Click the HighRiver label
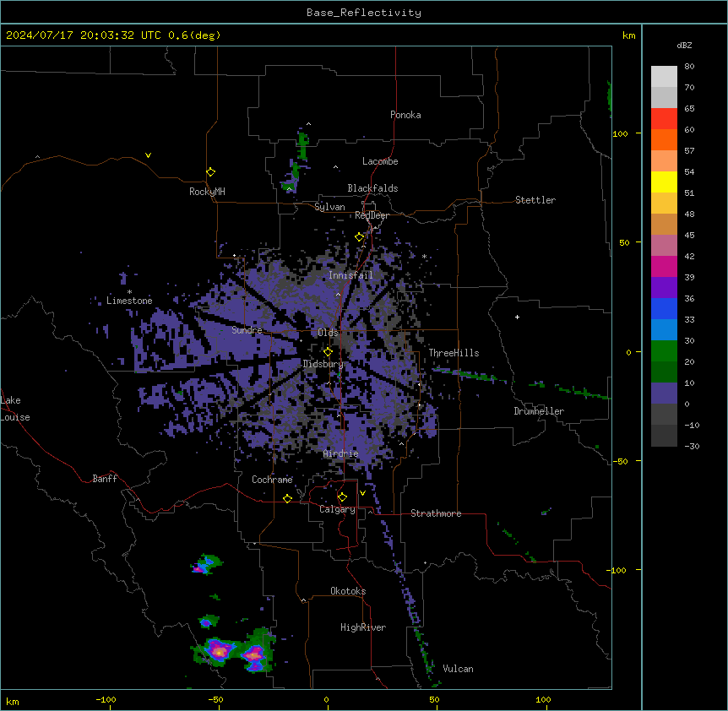This screenshot has height=711, width=728. click(x=363, y=627)
